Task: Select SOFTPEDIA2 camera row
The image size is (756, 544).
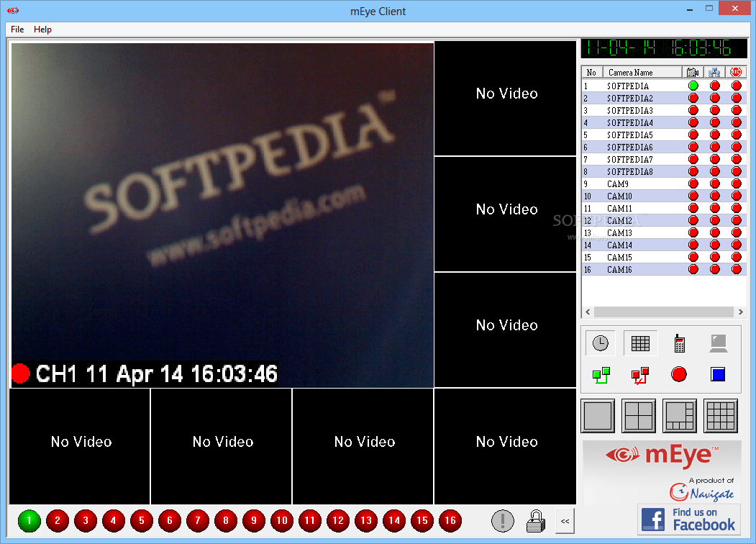Action: coord(664,99)
